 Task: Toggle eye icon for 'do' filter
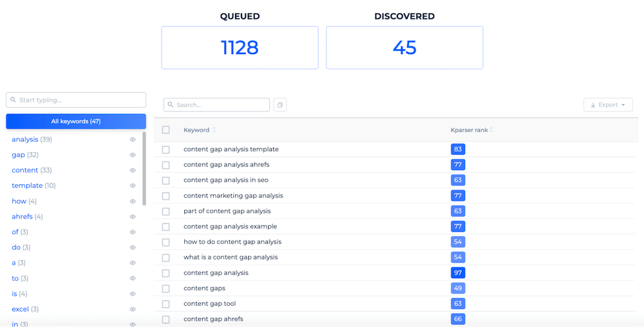133,247
